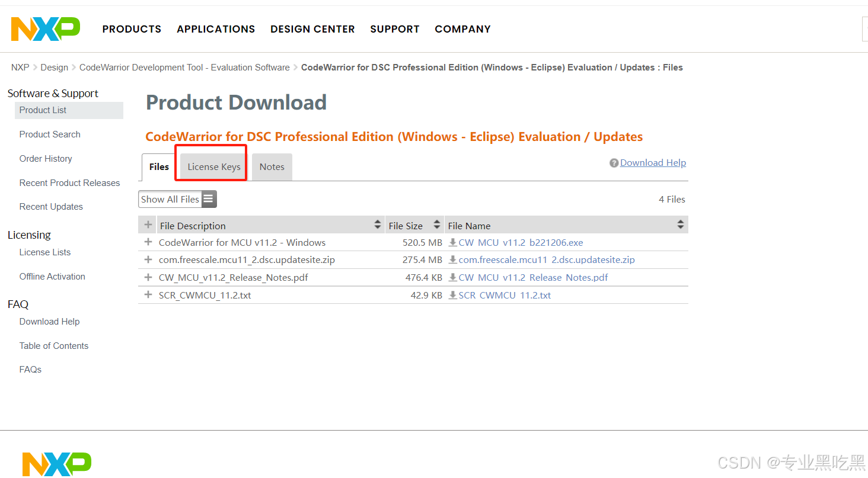Expand all rows with header plus icon
Viewport: 868px width, 478px height.
point(148,225)
